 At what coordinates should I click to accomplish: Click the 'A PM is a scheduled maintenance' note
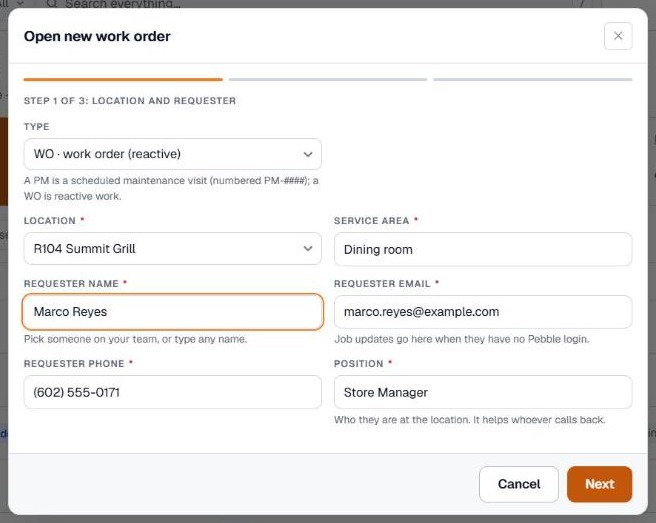coord(171,188)
